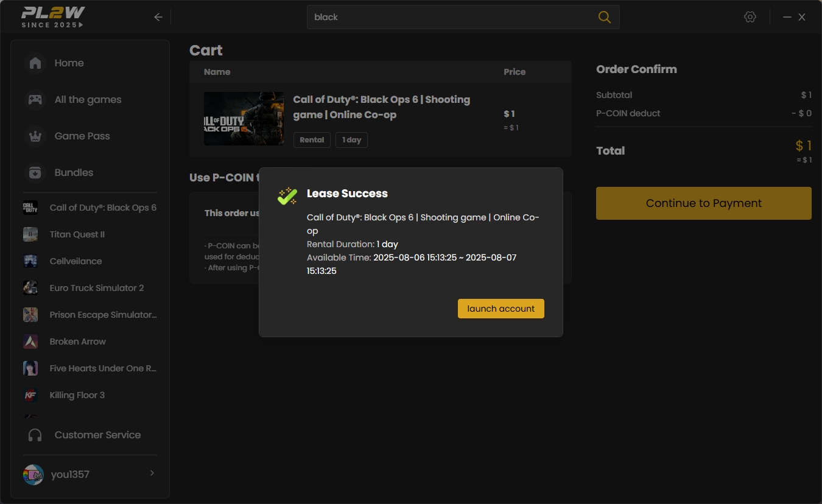
Task: Click the PL2W logo
Action: pos(53,17)
